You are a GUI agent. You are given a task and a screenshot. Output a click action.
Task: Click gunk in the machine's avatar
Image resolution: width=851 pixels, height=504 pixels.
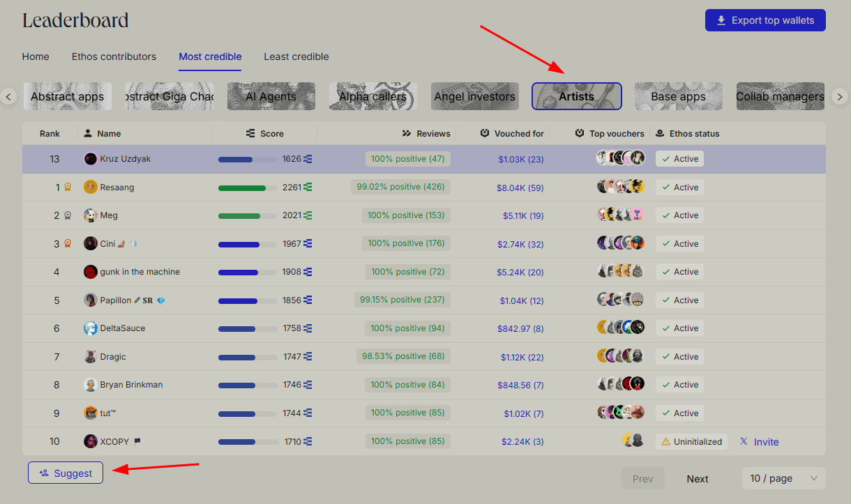coord(90,272)
